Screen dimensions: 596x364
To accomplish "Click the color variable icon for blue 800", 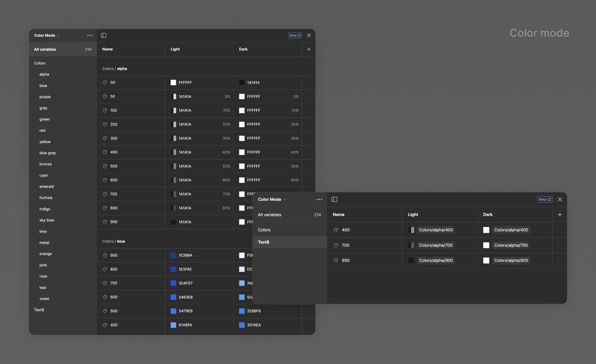I will coord(105,269).
